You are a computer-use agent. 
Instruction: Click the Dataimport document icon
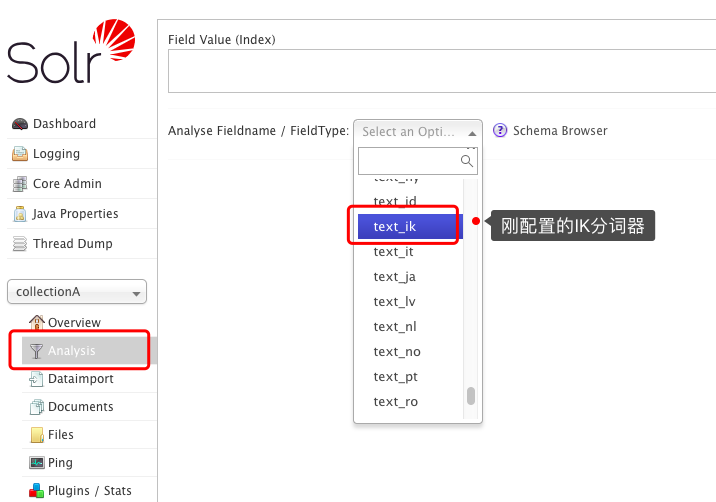tap(36, 379)
